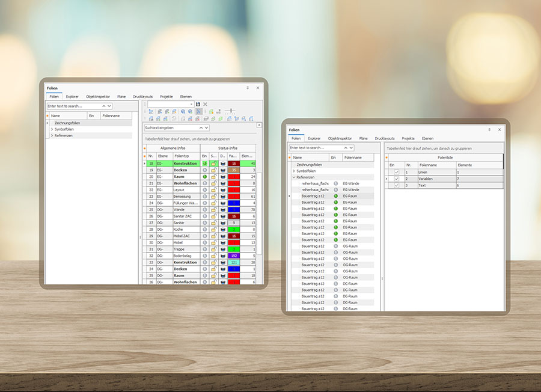The width and height of the screenshot is (541, 392).
Task: Expand the Symbolfolien tree node in left panel
Action: (52, 129)
